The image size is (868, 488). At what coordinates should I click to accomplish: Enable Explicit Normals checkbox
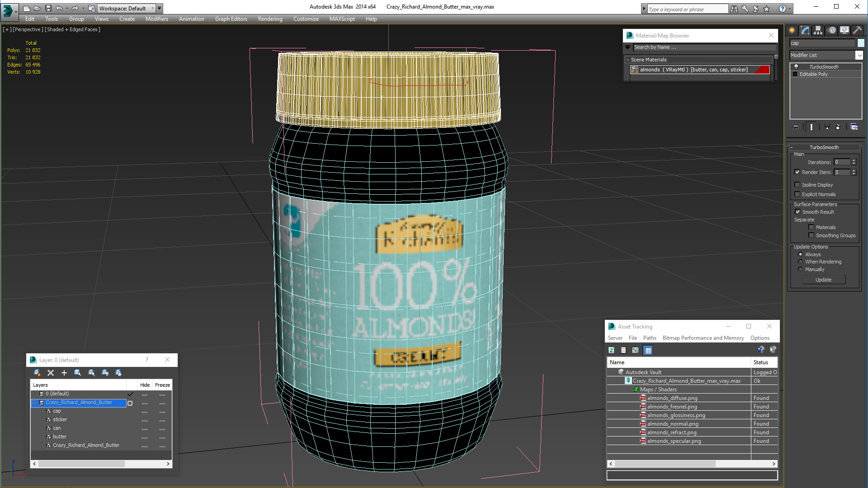pos(797,194)
